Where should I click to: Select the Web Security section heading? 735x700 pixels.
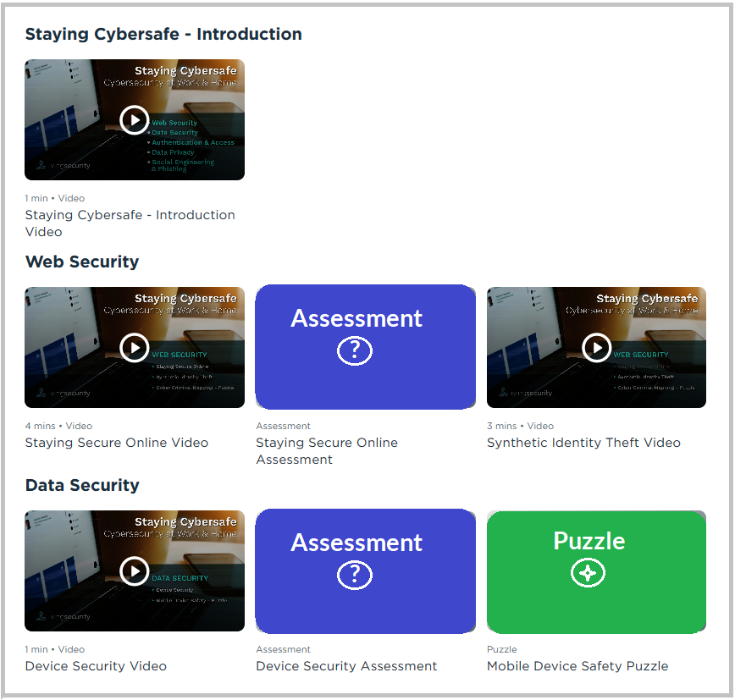[82, 262]
